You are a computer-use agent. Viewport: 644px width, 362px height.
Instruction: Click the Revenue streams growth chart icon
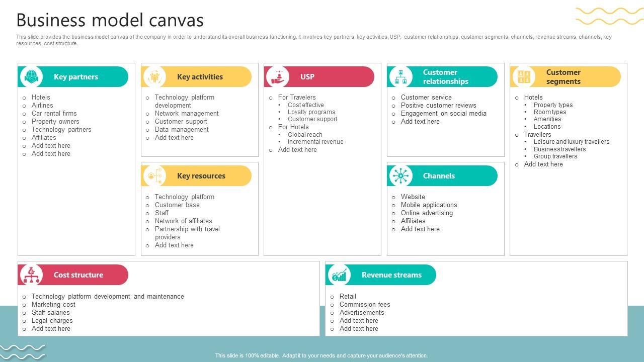tap(340, 275)
